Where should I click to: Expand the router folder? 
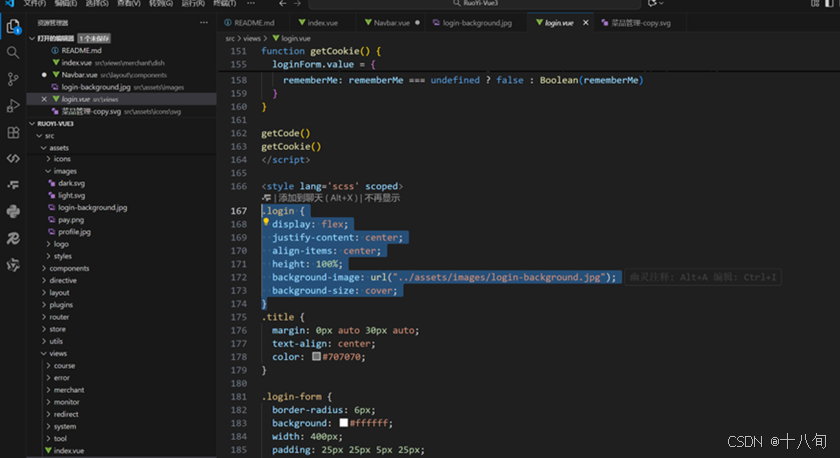point(43,317)
